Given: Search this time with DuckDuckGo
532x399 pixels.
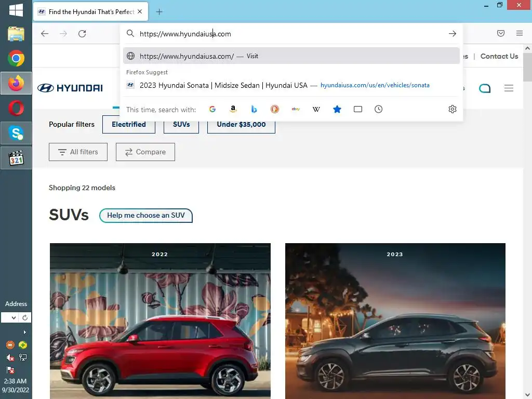Looking at the screenshot, I should [x=275, y=109].
